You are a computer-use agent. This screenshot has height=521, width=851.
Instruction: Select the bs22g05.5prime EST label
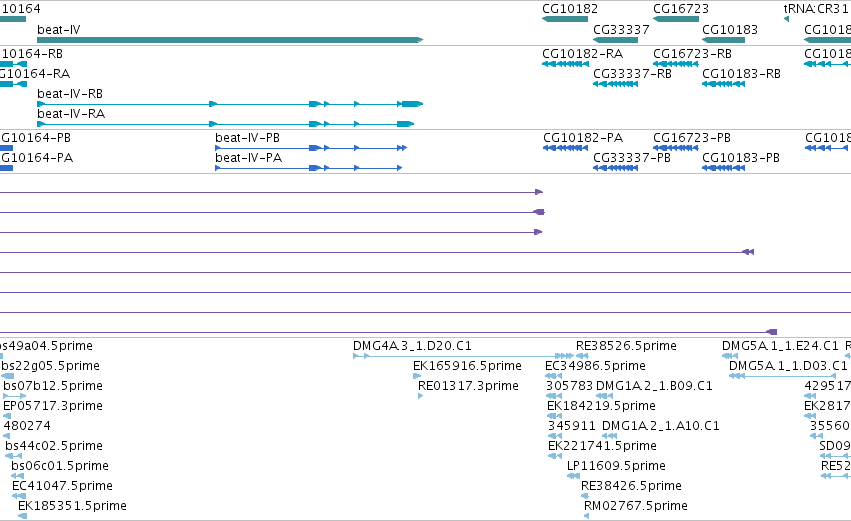50,366
